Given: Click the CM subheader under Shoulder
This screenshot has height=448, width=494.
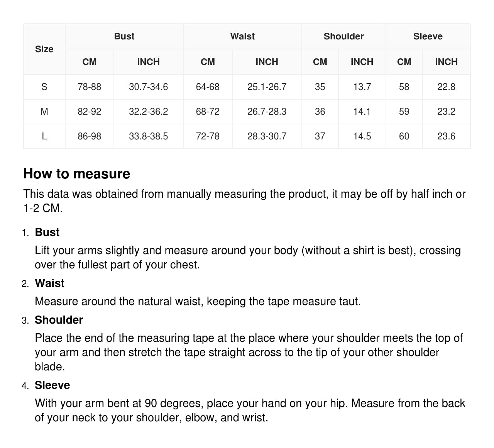Looking at the screenshot, I should (x=320, y=62).
